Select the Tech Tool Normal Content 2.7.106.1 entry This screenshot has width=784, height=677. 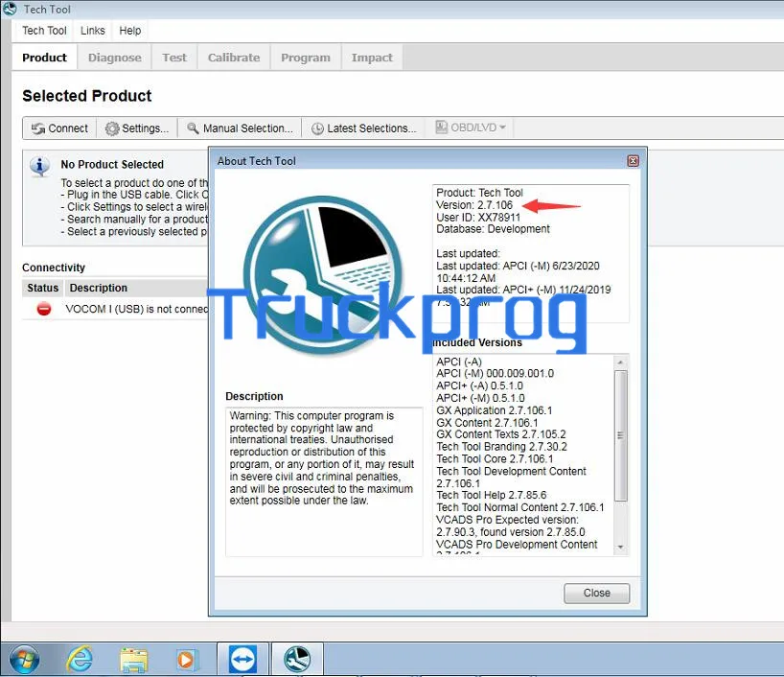point(520,507)
